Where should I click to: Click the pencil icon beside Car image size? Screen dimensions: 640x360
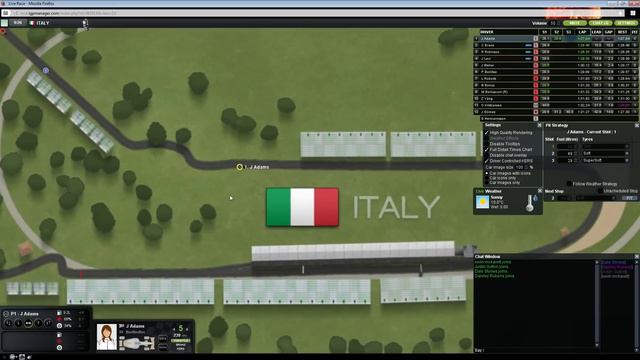[x=532, y=167]
